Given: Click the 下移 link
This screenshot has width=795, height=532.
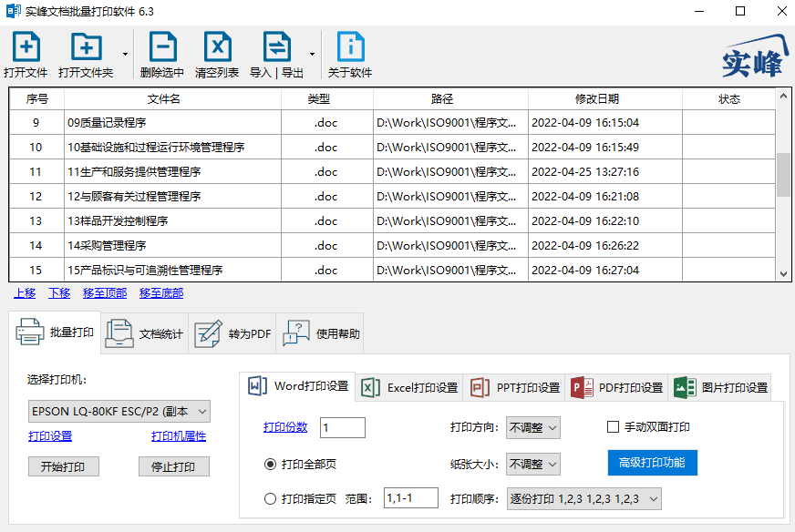Looking at the screenshot, I should (x=59, y=292).
